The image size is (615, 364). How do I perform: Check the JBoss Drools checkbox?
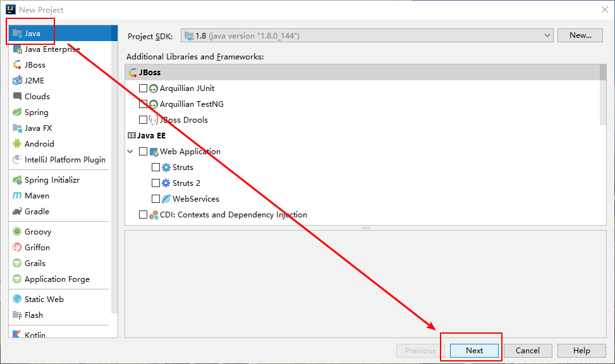(x=143, y=119)
